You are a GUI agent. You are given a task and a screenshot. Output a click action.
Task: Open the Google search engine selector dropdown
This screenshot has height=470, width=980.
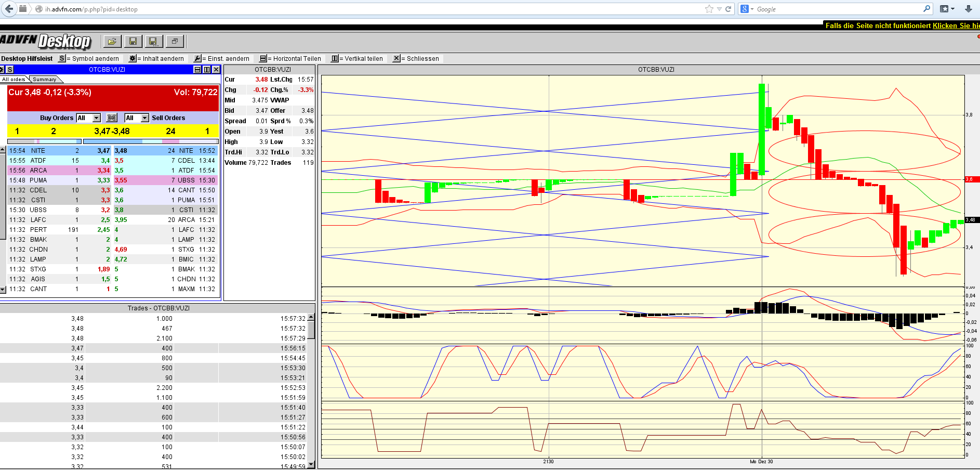pos(748,9)
